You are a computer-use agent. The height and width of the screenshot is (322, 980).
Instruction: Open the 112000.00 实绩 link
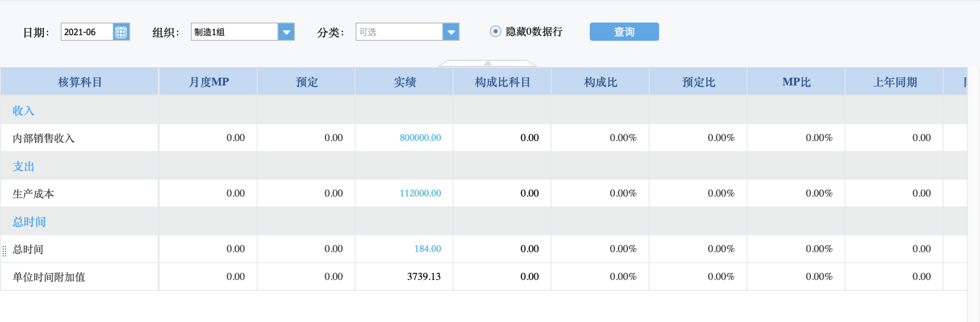coord(420,194)
